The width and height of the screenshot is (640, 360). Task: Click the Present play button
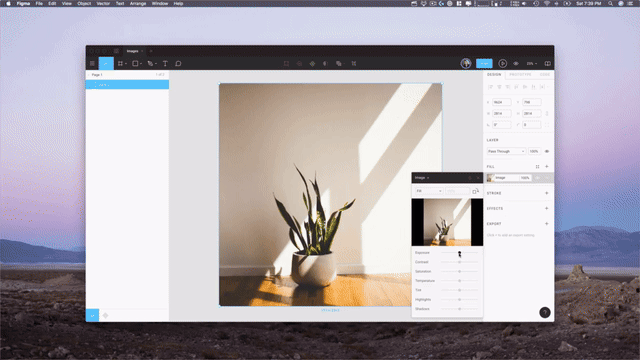(x=502, y=64)
